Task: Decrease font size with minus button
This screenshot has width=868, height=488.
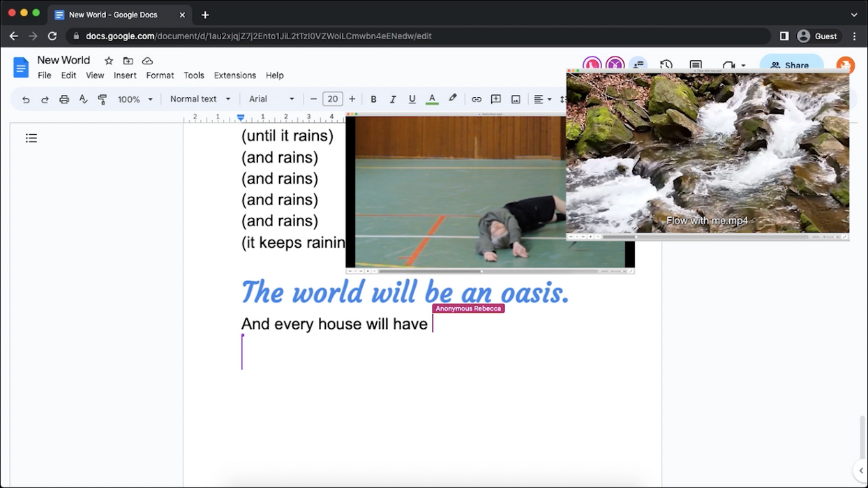Action: [313, 99]
